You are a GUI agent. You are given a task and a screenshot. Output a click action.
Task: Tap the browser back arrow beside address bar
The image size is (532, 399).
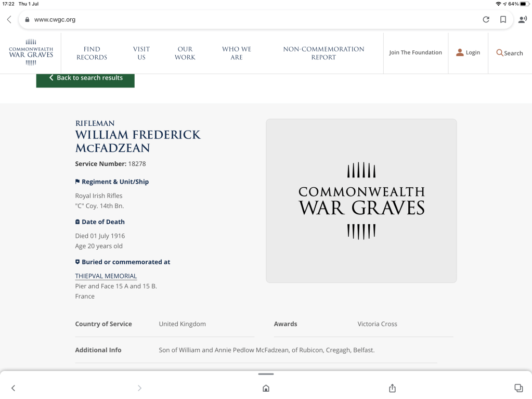click(x=9, y=20)
